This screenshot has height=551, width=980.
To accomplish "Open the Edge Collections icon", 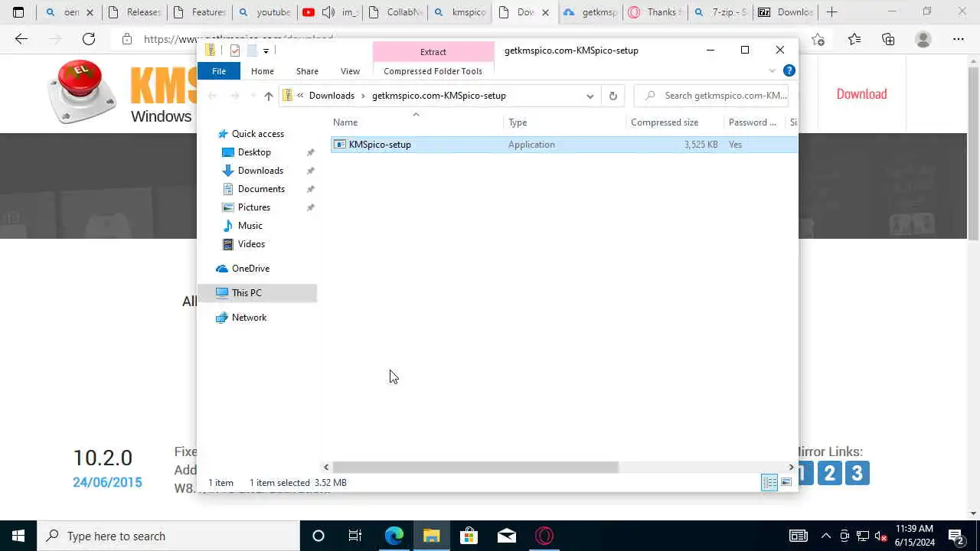I will coord(888,39).
